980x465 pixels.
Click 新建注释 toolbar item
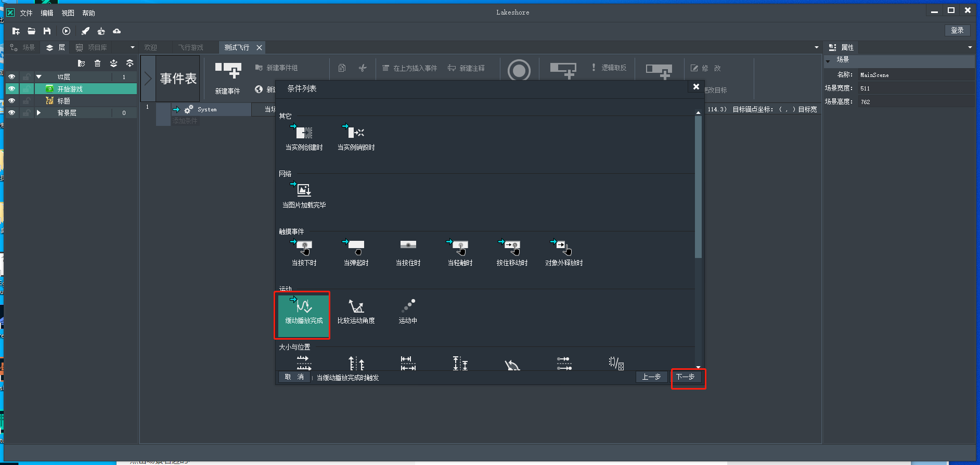click(467, 68)
